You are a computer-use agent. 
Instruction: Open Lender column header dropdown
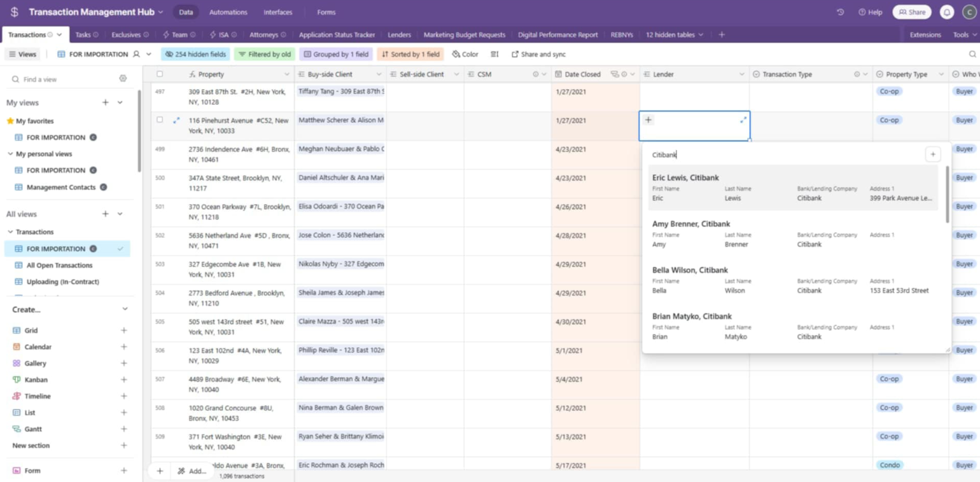click(x=741, y=74)
